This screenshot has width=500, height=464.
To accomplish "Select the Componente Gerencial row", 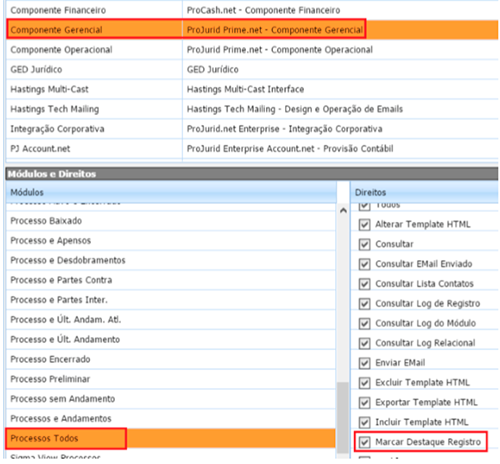I will tap(252, 30).
